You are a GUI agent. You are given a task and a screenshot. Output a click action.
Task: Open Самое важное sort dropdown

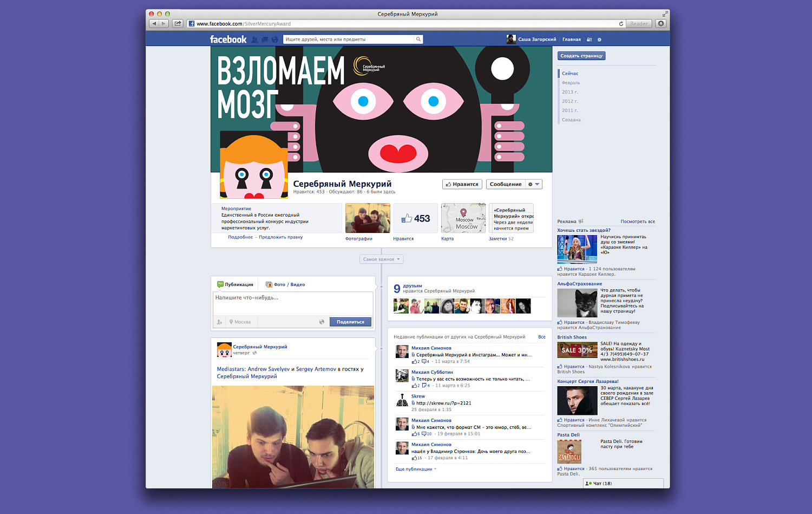pyautogui.click(x=381, y=259)
